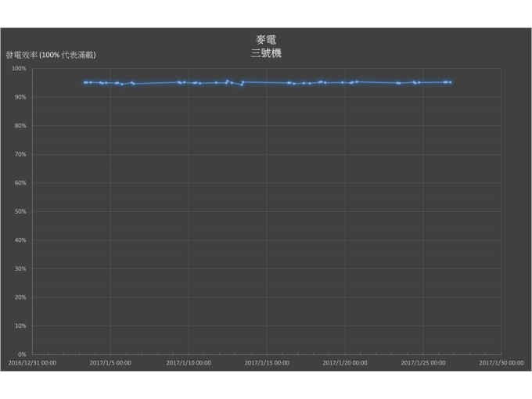Click the 80% y-axis label
Image resolution: width=532 pixels, height=399 pixels.
click(20, 126)
